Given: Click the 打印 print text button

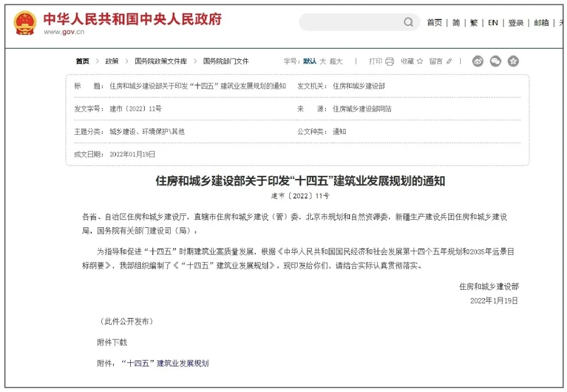Looking at the screenshot, I should coord(375,61).
